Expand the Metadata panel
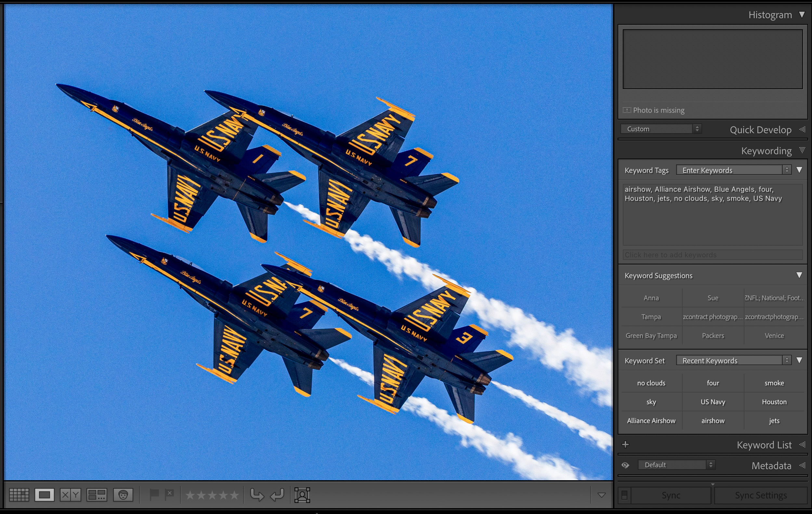 (802, 466)
